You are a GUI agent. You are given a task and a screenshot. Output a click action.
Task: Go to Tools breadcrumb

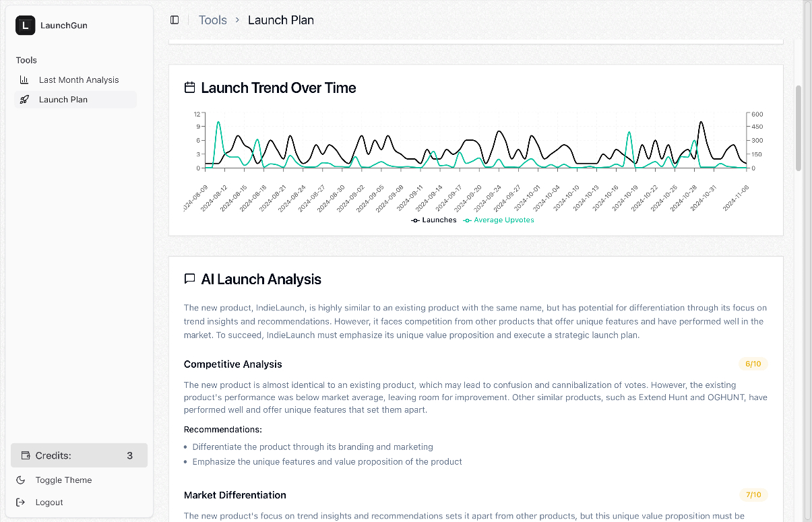pyautogui.click(x=212, y=20)
